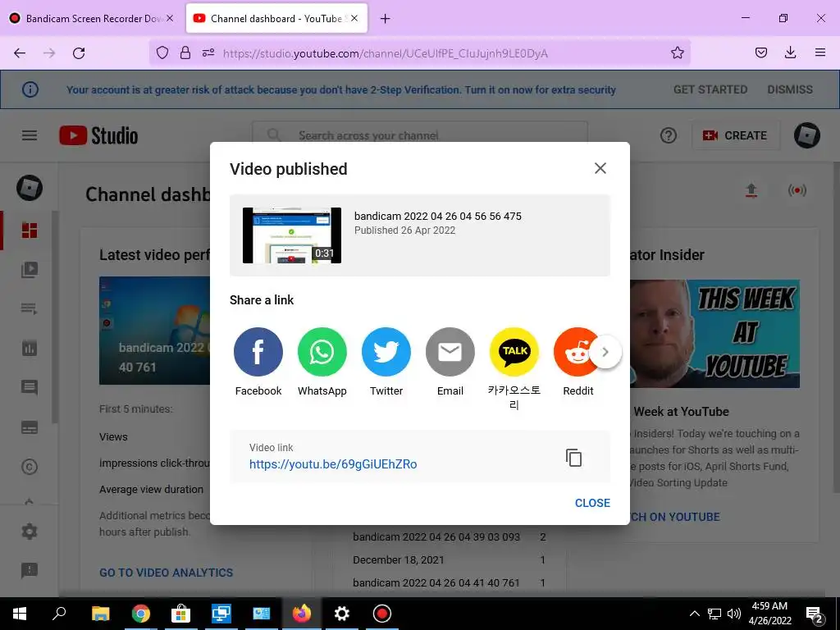Open the youtu.be video link
This screenshot has width=840, height=630.
[333, 464]
